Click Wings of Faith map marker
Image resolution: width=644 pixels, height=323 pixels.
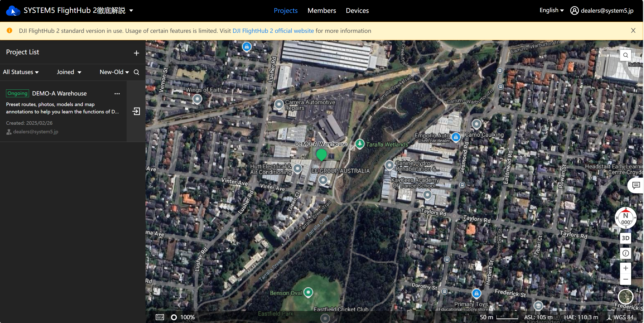coord(197,99)
